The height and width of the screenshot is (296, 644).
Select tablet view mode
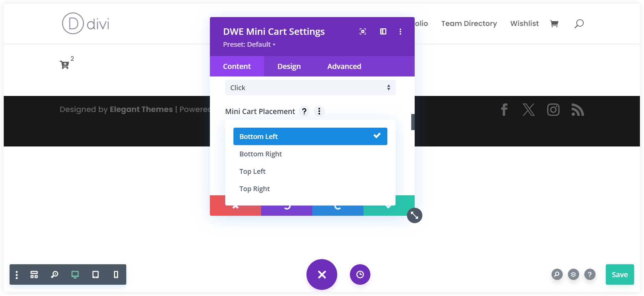click(96, 274)
